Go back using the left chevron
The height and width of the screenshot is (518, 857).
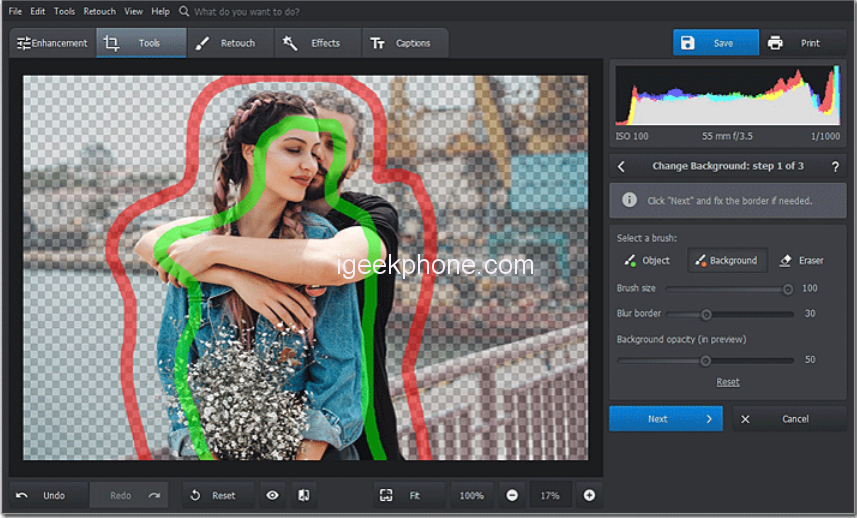[622, 166]
